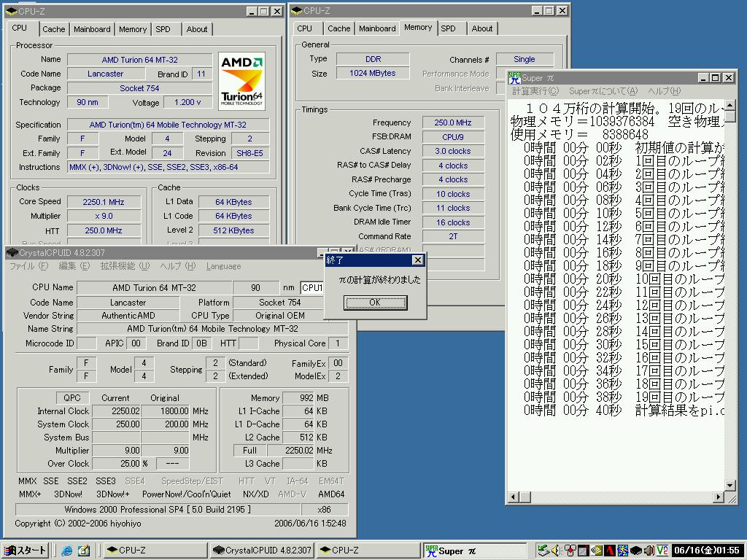Click the CPU-Z taskbar button beside Super π

click(x=368, y=551)
